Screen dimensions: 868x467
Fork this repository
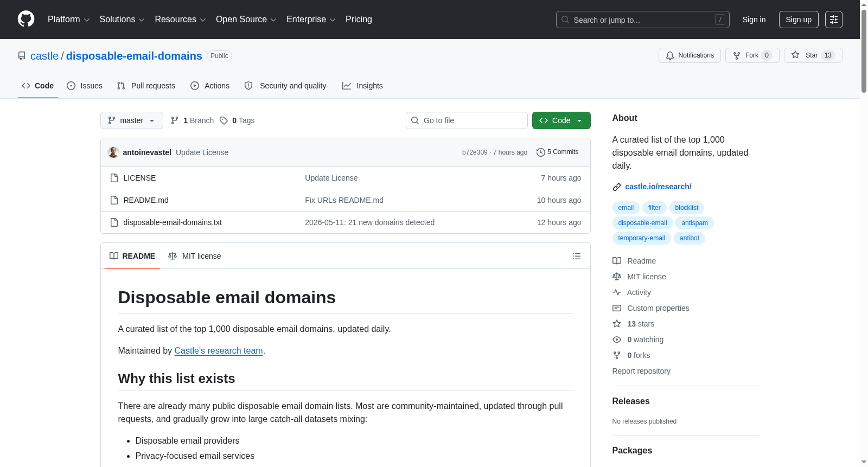click(752, 55)
